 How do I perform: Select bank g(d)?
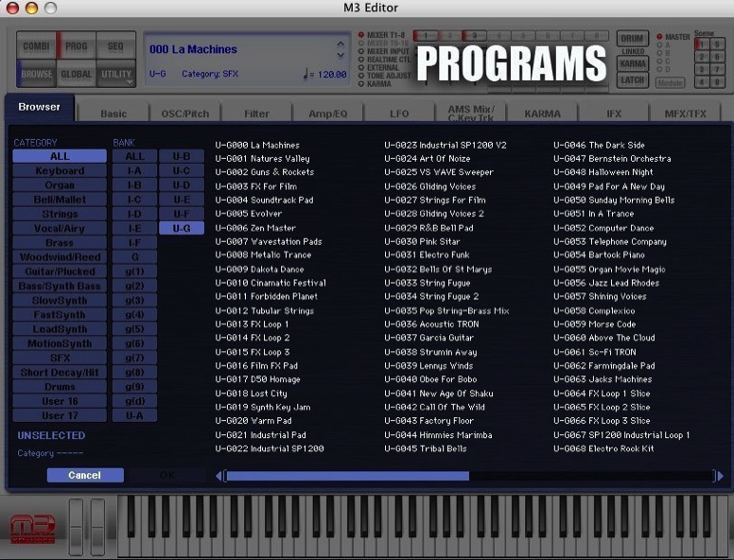point(134,401)
